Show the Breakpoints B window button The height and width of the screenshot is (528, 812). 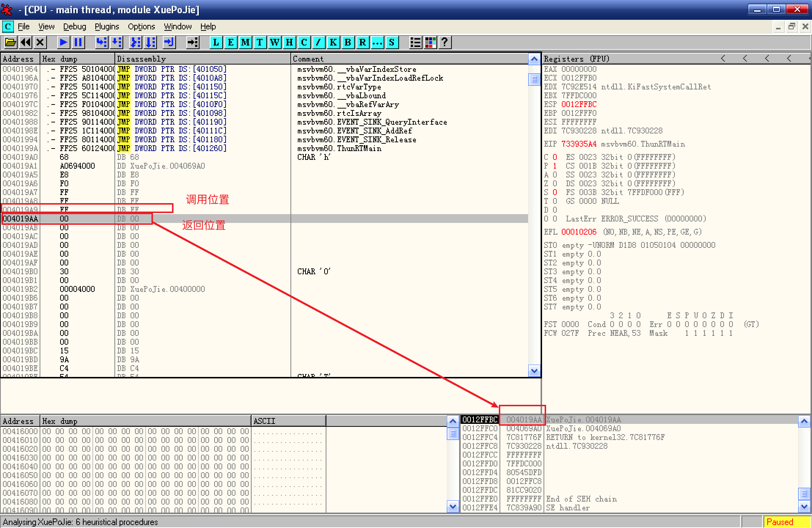348,43
